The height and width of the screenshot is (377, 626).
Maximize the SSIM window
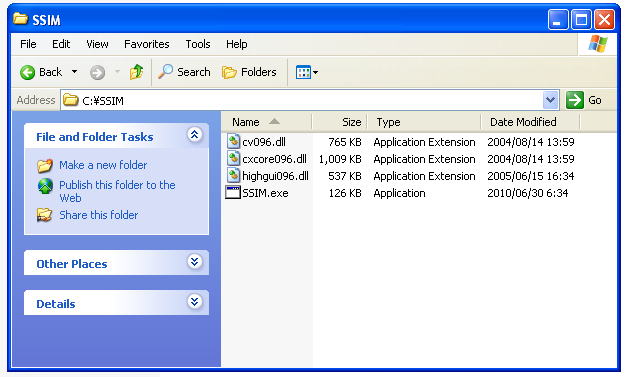tap(581, 20)
